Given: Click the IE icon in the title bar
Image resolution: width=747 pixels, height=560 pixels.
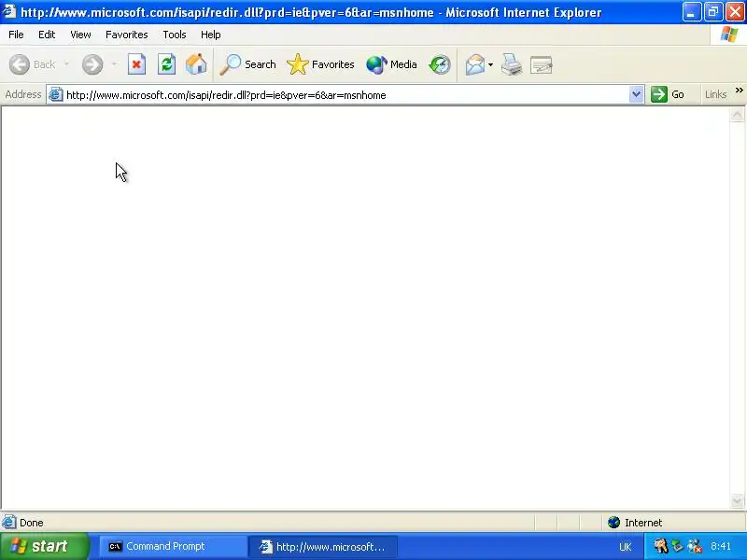Looking at the screenshot, I should (x=9, y=11).
